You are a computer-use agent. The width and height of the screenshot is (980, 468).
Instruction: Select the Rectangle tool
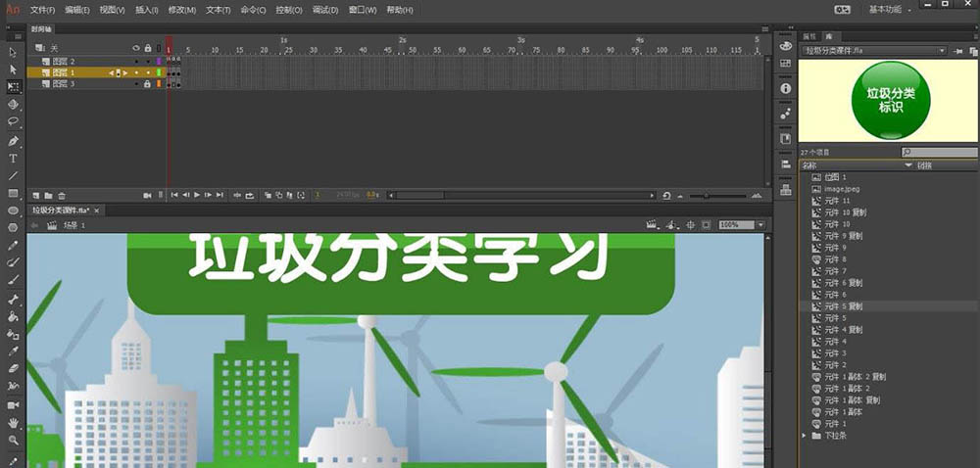point(13,194)
